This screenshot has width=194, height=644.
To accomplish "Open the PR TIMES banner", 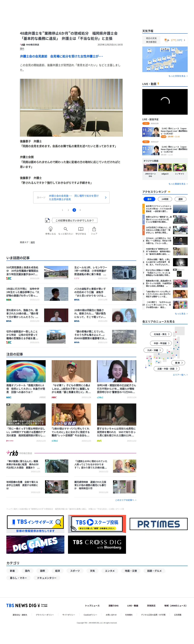I will [159, 524].
